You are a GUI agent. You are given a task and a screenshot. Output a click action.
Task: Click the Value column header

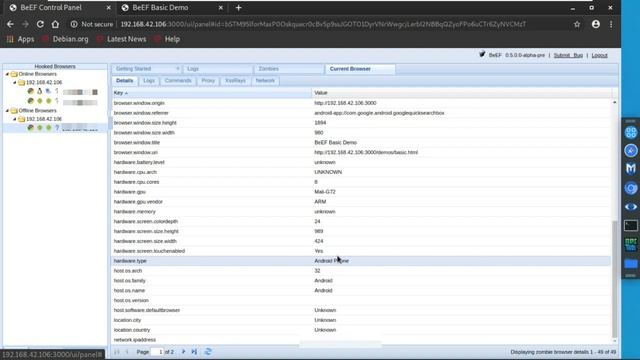(461, 93)
